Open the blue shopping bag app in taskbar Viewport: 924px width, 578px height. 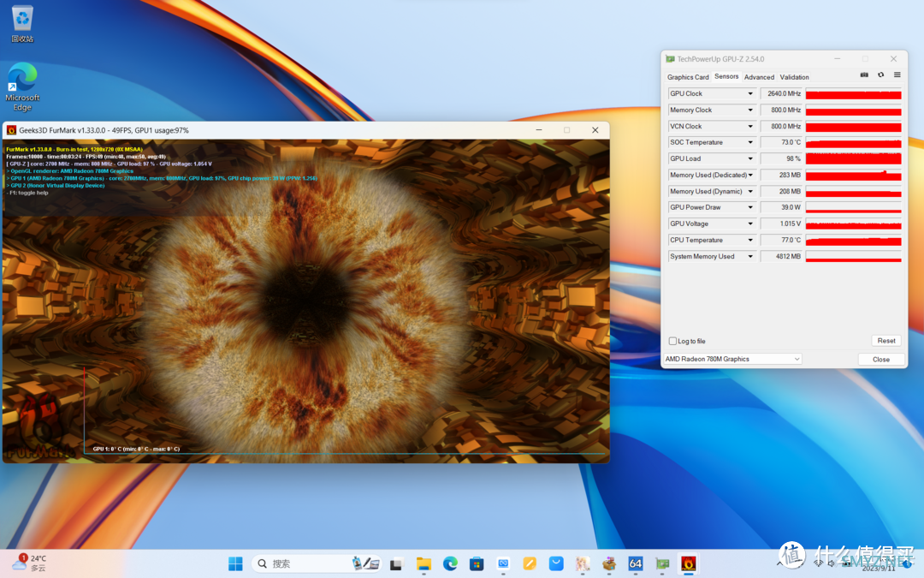tap(556, 563)
